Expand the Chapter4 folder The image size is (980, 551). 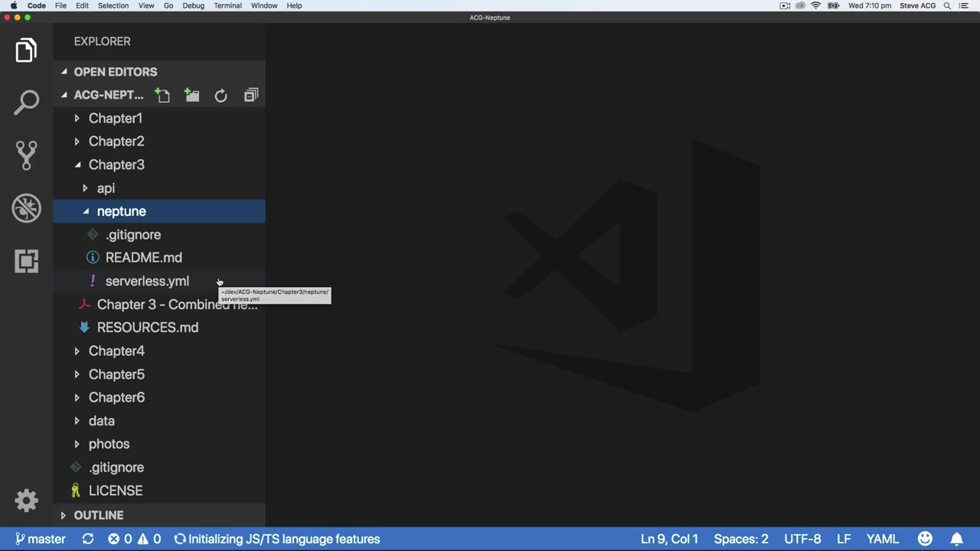coord(159,350)
